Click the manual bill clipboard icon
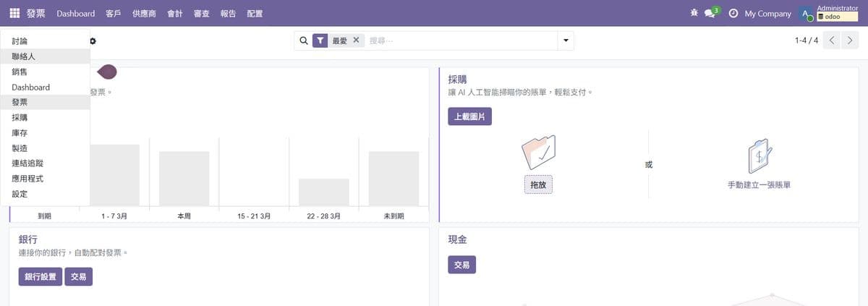868x306 pixels. point(759,156)
